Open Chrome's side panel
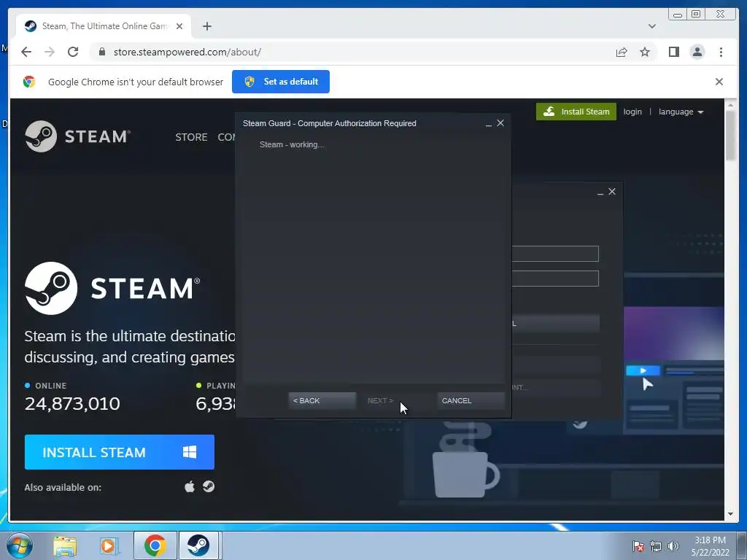Viewport: 747px width, 560px height. [673, 52]
